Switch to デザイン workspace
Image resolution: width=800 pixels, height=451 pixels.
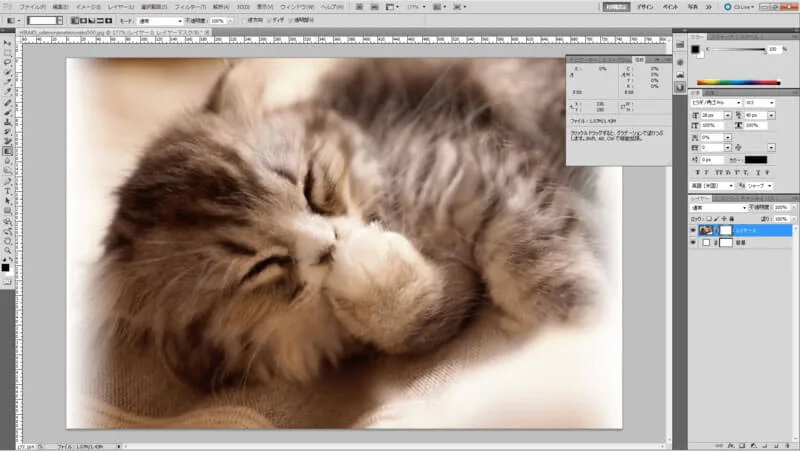coord(645,7)
